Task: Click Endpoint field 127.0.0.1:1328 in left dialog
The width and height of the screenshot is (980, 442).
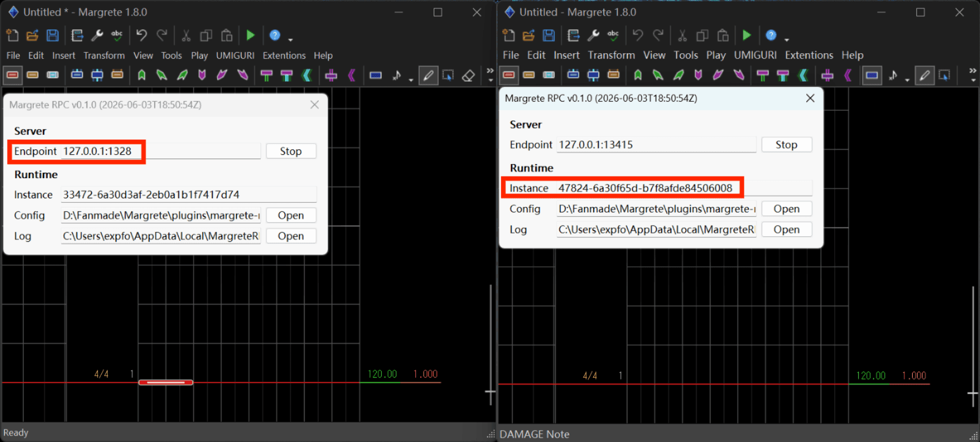Action: 161,151
